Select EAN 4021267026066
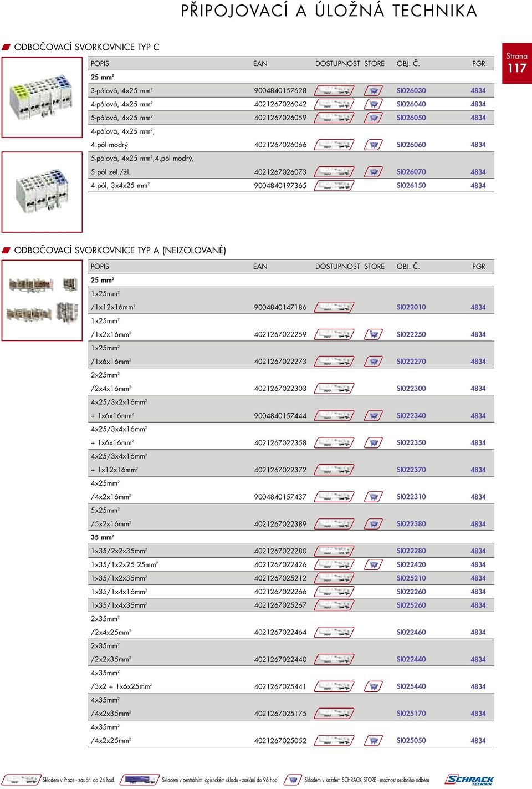This screenshot has width=532, height=789. (x=280, y=145)
